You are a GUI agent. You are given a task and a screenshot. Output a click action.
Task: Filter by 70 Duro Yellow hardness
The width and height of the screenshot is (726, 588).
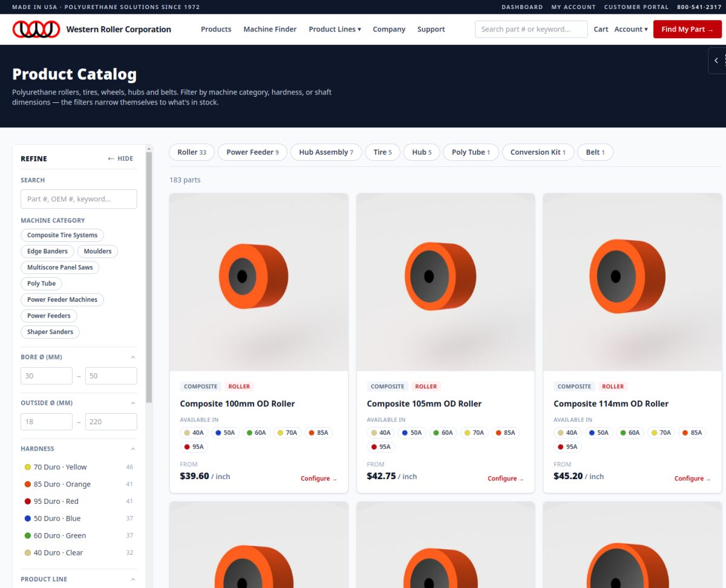point(79,467)
